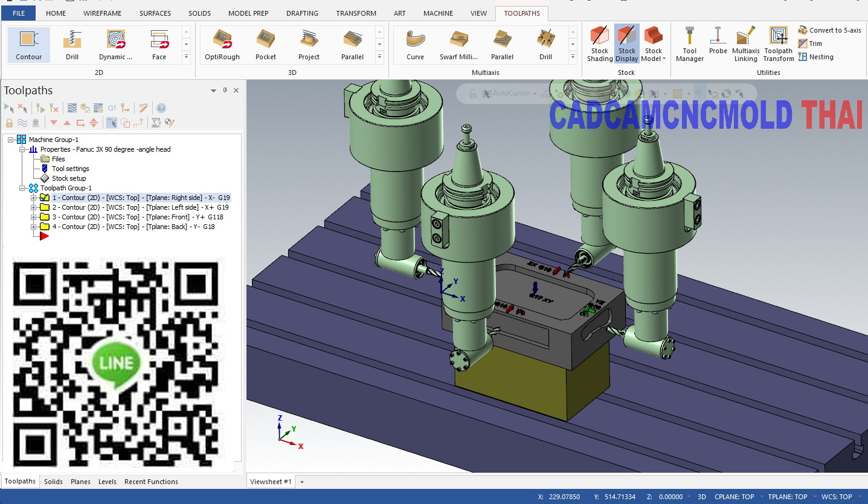Screen dimensions: 868x504
Task: Select the Swarf Milling multiaxis toolpath
Action: [x=458, y=44]
